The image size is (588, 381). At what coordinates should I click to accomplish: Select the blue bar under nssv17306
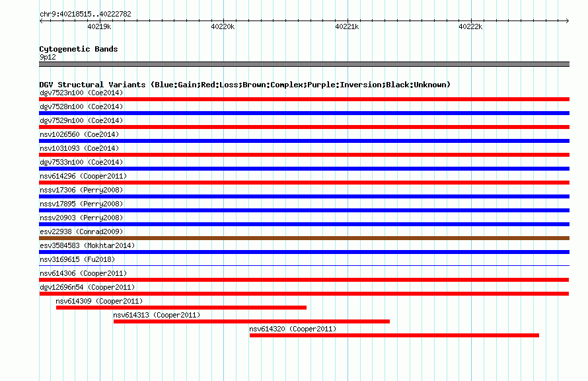coord(304,196)
